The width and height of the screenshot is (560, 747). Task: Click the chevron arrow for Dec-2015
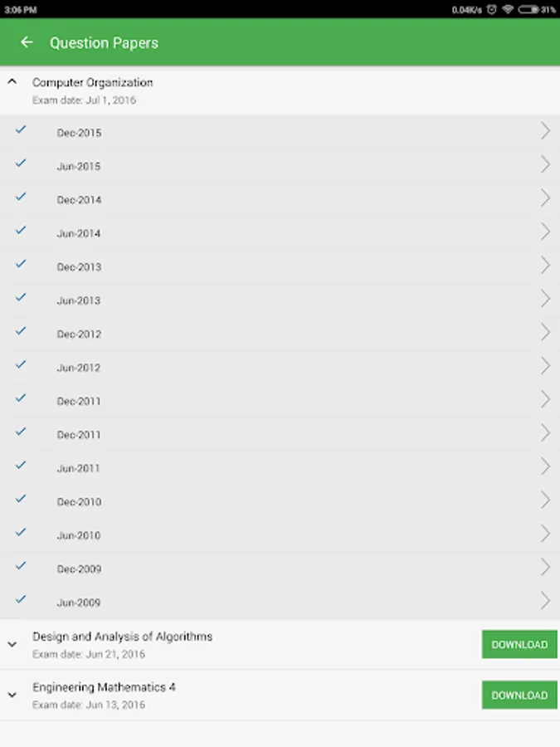coord(545,131)
